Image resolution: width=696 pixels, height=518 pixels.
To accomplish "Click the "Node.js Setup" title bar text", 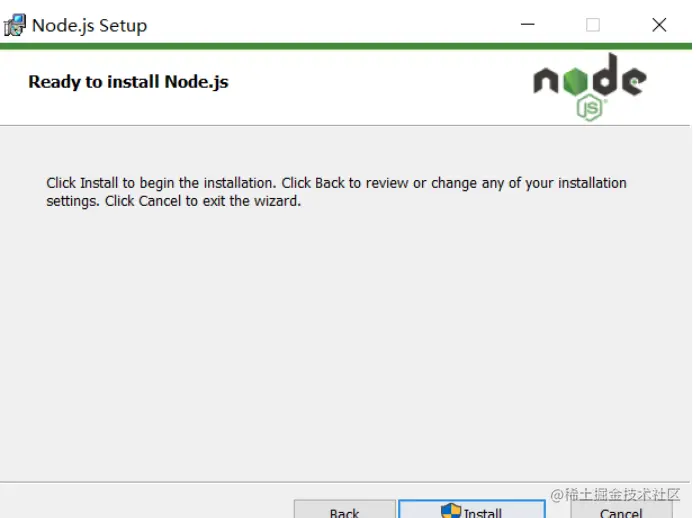I will 89,25.
